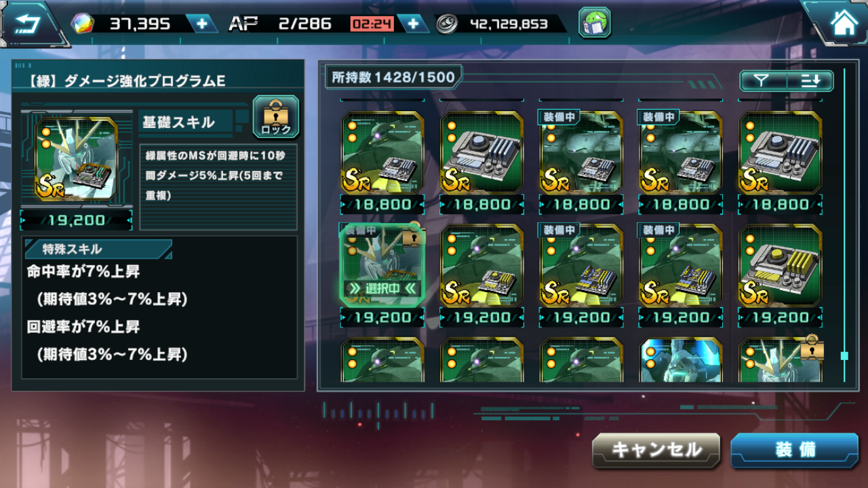Add gems with the plus beside 37,395
Screen dimensions: 868x488
pos(202,24)
